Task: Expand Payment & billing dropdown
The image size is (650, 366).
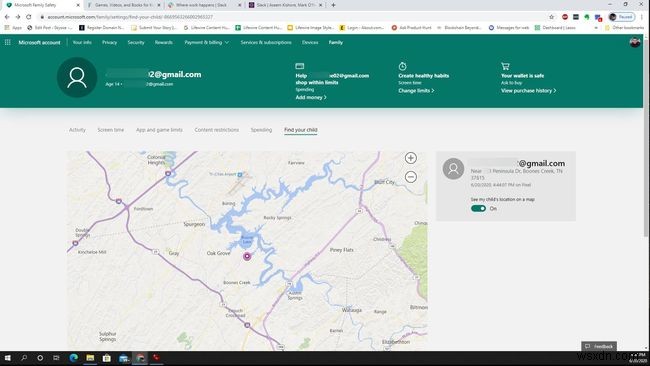Action: tap(206, 42)
